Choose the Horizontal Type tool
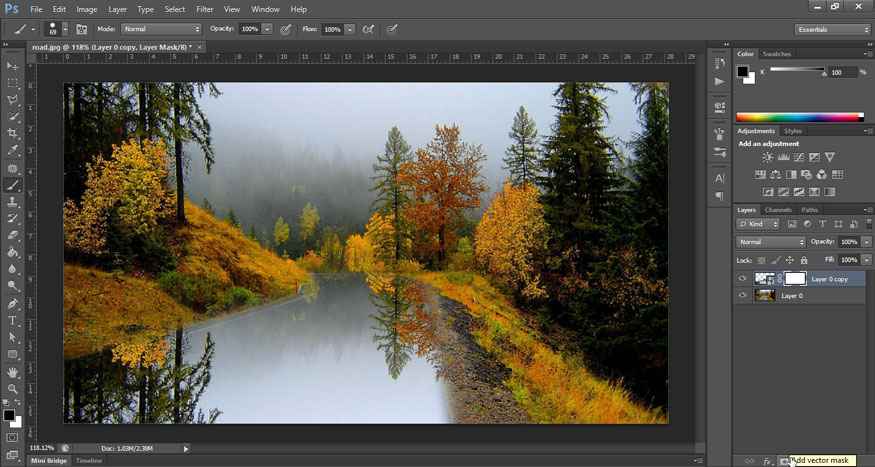This screenshot has width=875, height=467. tap(13, 320)
